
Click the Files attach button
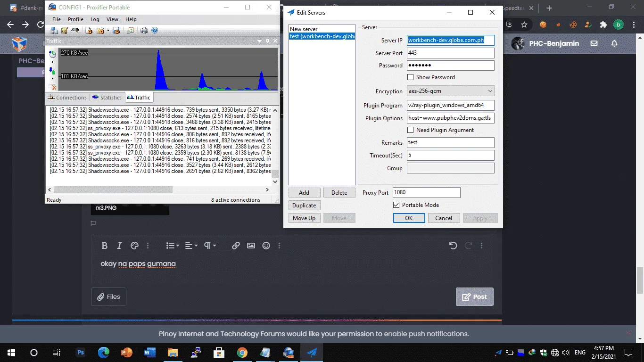pos(108,296)
